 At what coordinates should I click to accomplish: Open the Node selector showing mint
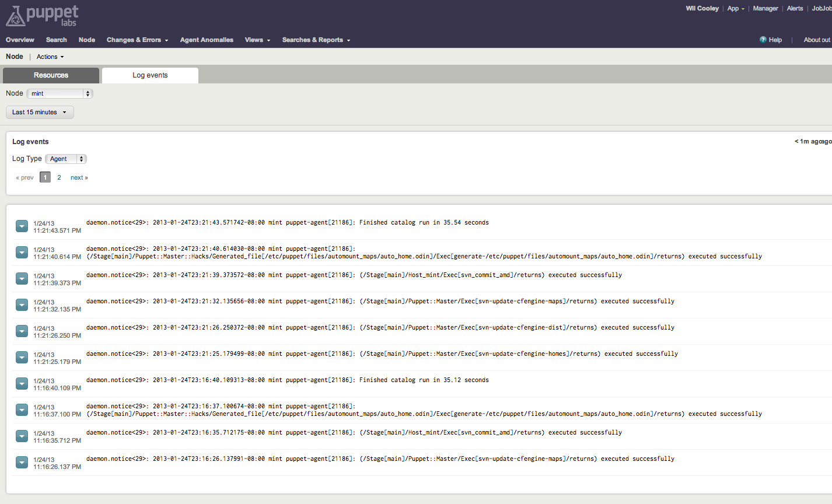click(60, 93)
